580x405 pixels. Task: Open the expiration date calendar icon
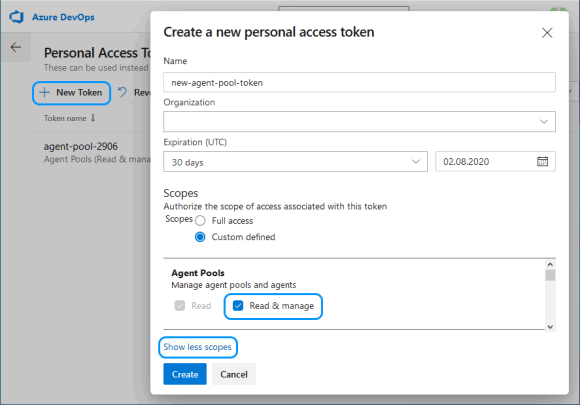click(x=542, y=161)
